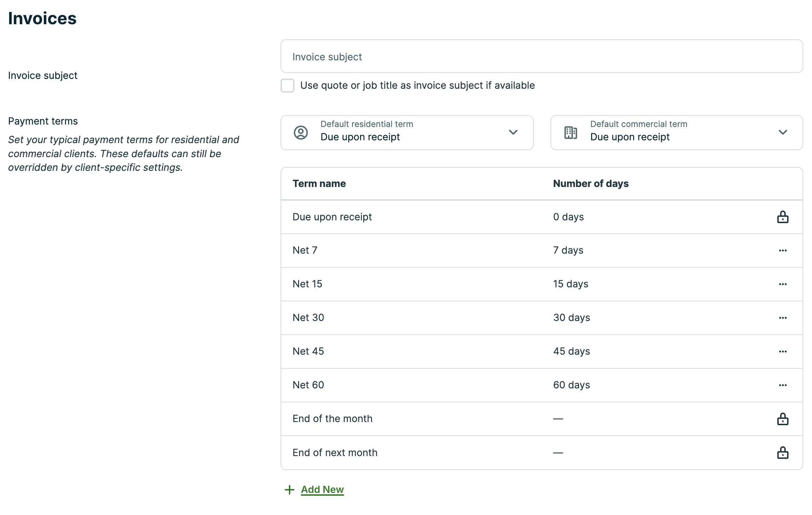The height and width of the screenshot is (515, 812).
Task: Enable quote or job title as invoice subject
Action: click(x=287, y=86)
